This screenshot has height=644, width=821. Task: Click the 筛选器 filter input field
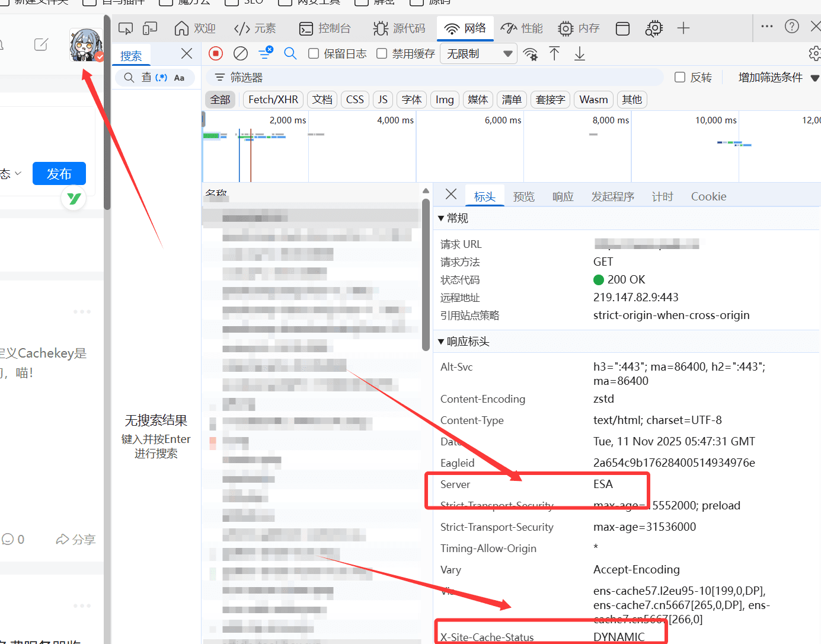point(439,78)
